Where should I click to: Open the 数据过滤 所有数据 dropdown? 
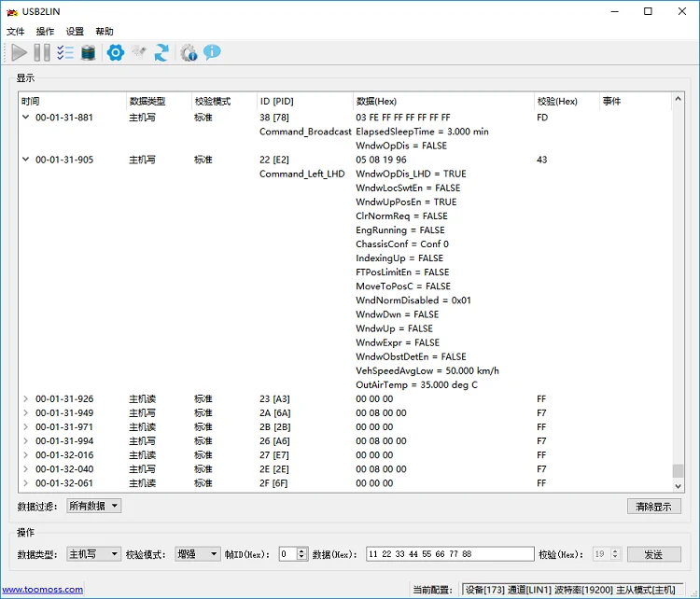pos(93,506)
